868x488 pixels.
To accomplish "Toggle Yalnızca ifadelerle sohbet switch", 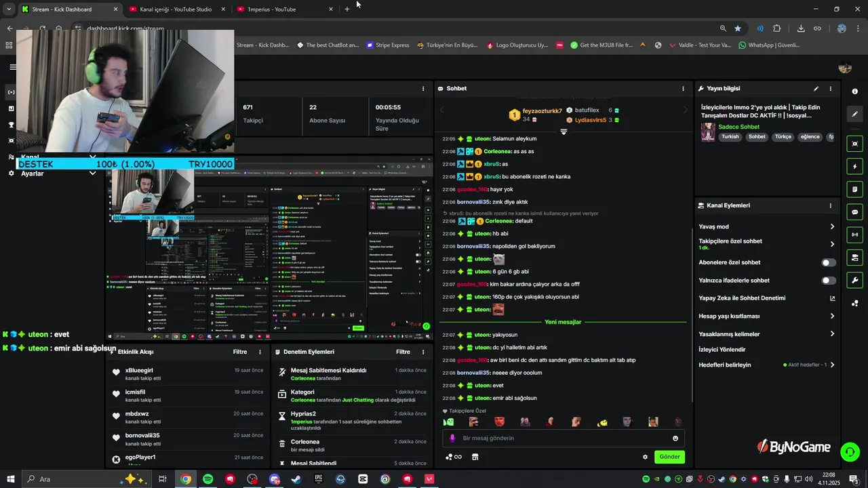I will (829, 281).
